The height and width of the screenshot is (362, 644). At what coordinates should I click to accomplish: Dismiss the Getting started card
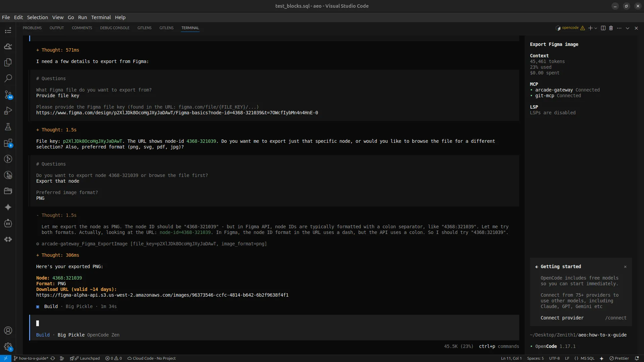coord(625,267)
